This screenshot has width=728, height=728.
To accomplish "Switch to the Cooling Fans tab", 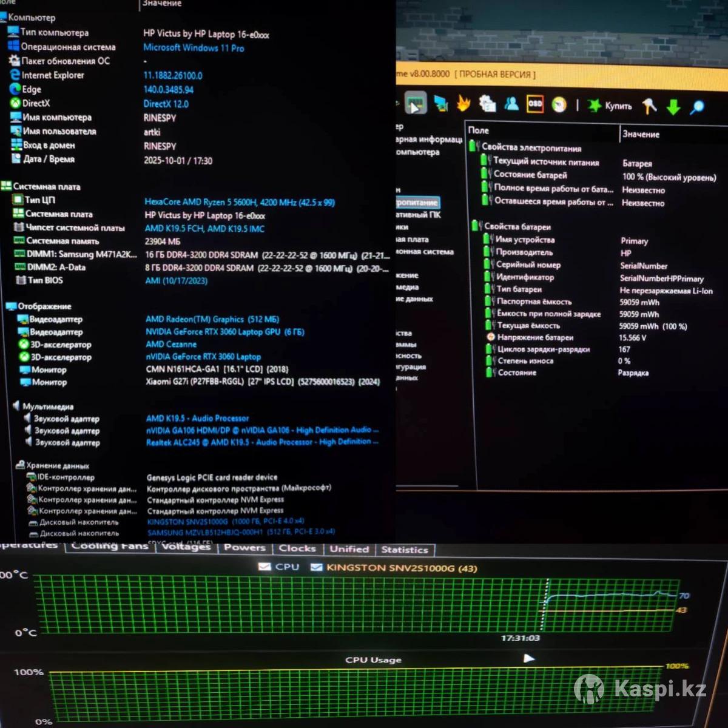I will tap(109, 546).
